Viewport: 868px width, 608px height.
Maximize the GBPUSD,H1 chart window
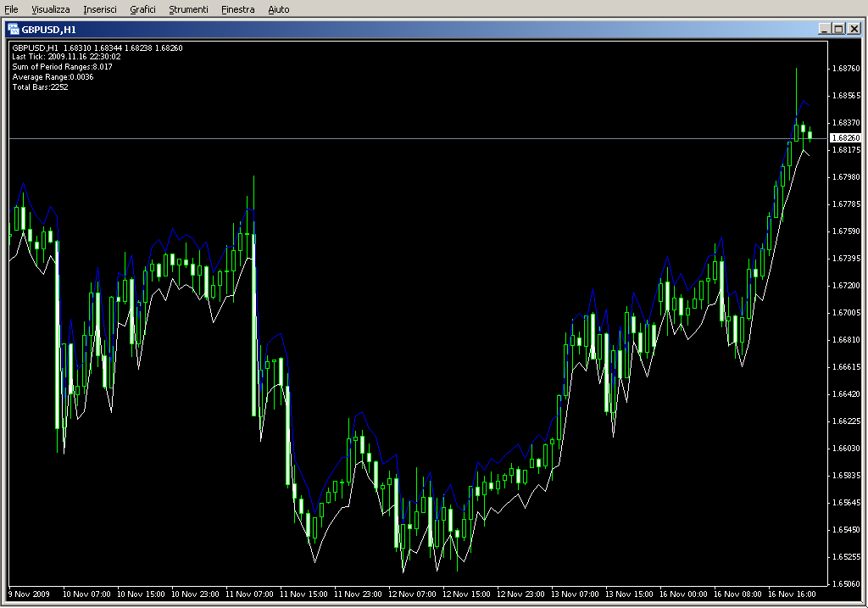[838, 29]
